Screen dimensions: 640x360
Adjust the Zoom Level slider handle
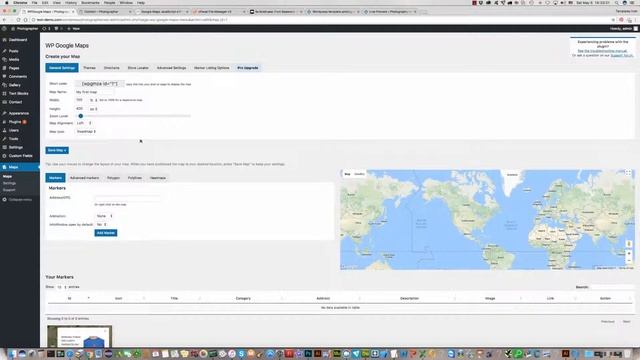click(80, 116)
